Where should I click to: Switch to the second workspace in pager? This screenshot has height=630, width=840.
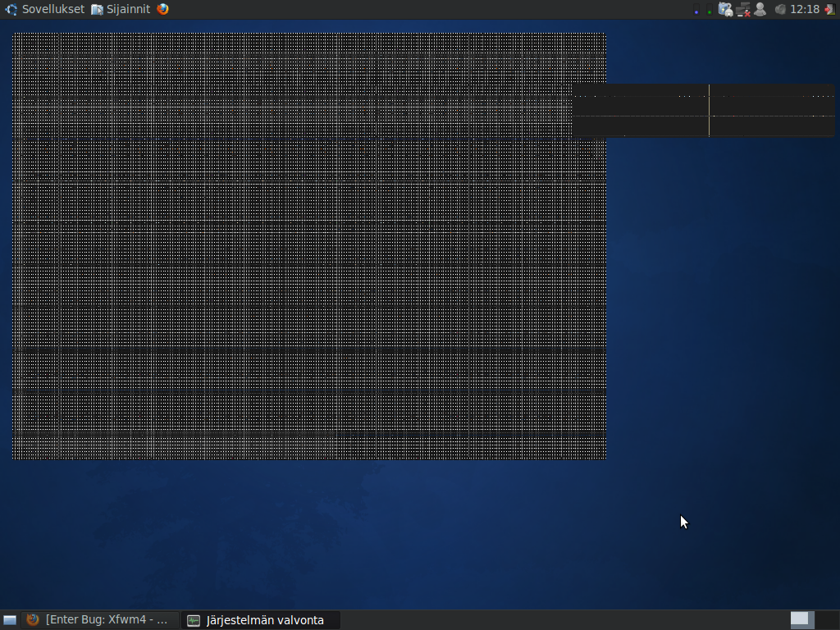point(824,619)
